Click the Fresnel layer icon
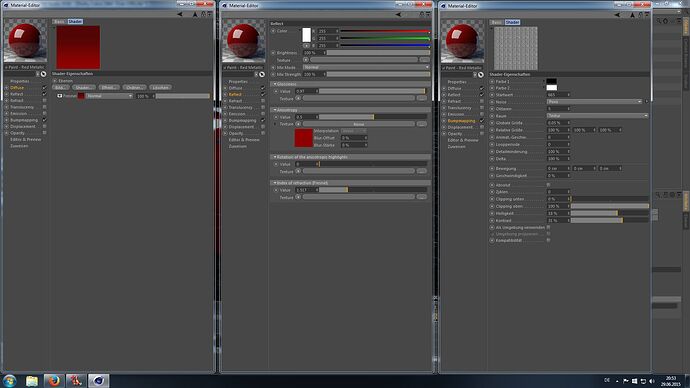The width and height of the screenshot is (690, 388). (59, 96)
